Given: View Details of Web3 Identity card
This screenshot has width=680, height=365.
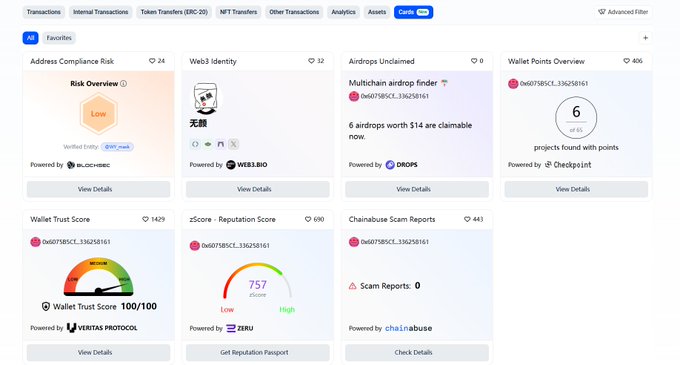Looking at the screenshot, I should 258,189.
